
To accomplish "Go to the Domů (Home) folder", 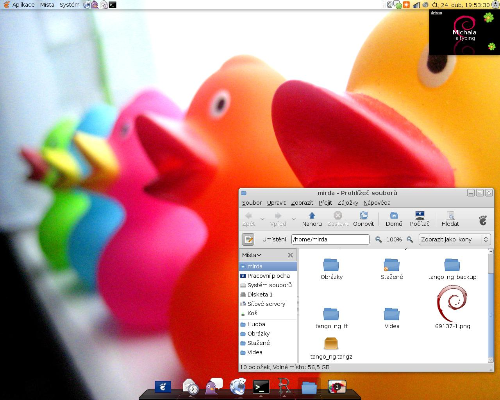I will 394,219.
